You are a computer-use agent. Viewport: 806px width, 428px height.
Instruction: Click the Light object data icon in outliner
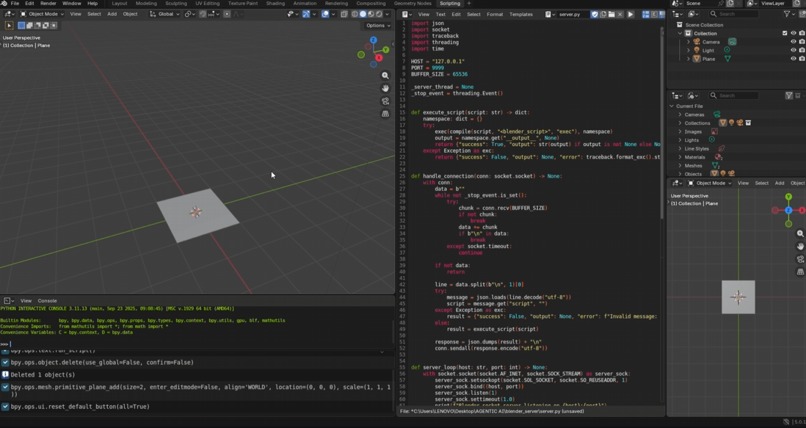pyautogui.click(x=727, y=50)
